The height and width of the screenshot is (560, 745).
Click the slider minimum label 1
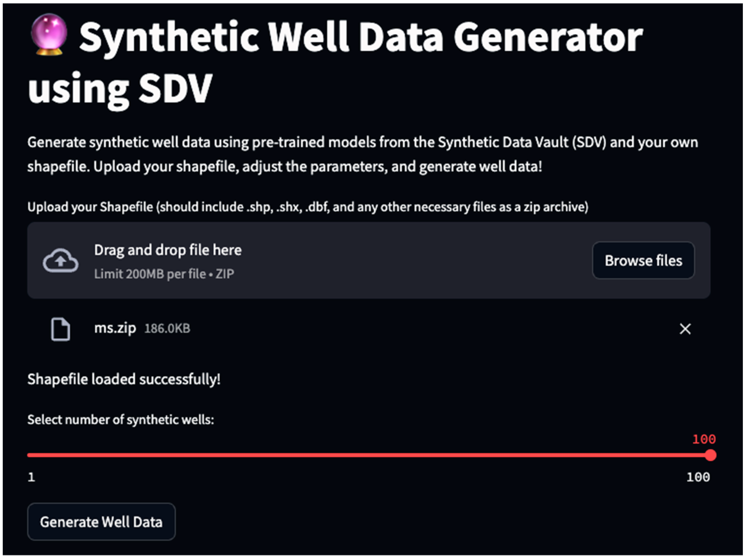[x=31, y=477]
